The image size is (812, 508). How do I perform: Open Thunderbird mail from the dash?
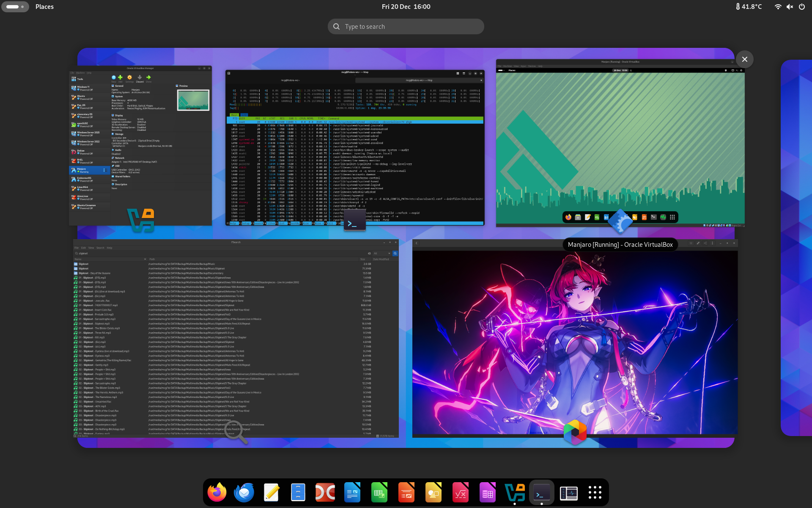(244, 492)
